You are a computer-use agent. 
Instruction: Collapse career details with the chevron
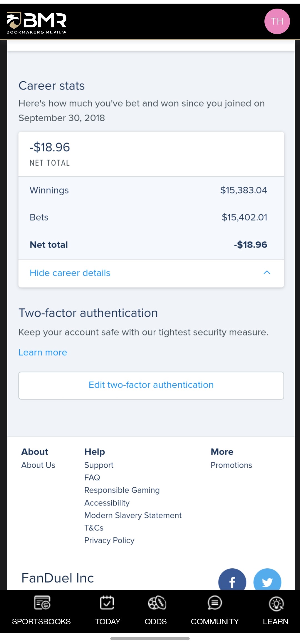267,273
